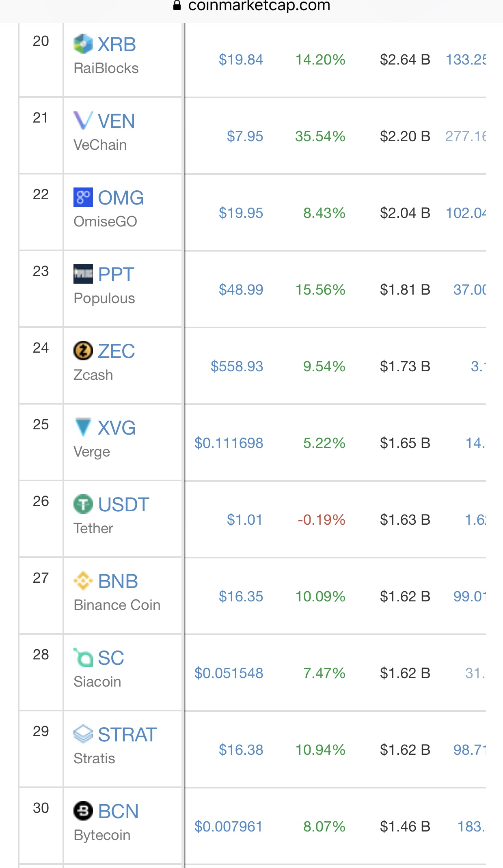The width and height of the screenshot is (503, 868).
Task: Open the Bytecoin price $0.007961 link
Action: (x=229, y=827)
